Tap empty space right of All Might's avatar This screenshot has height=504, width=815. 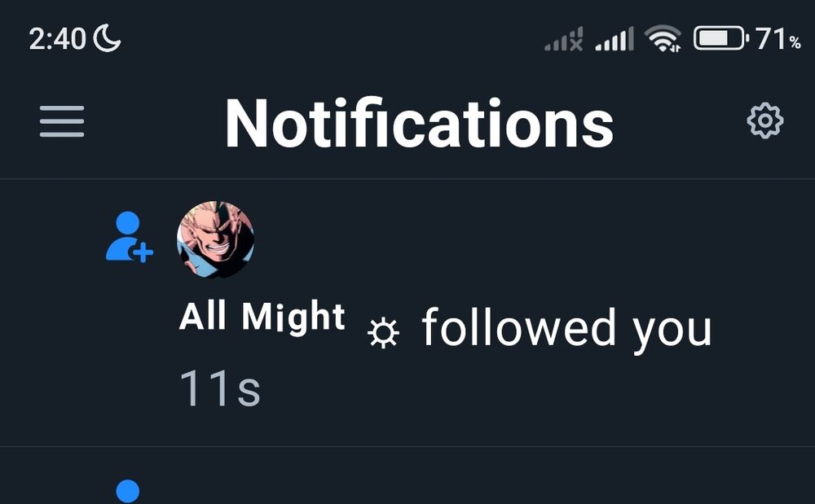tap(520, 239)
